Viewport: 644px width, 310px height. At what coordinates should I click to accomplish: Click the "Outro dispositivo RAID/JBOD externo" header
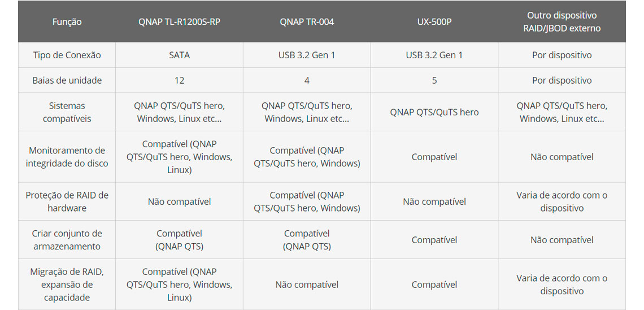click(562, 22)
